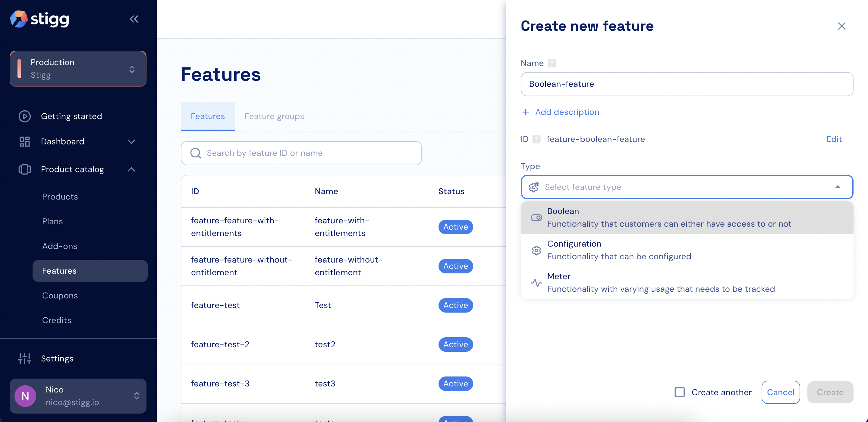Open Coupons in the sidebar
This screenshot has width=868, height=422.
tap(60, 296)
